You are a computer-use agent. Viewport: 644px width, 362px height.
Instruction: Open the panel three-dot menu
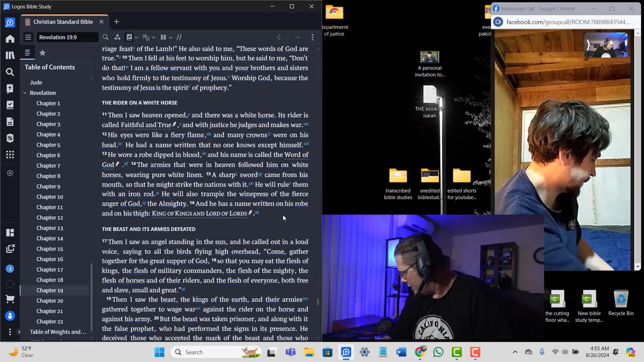[x=312, y=37]
